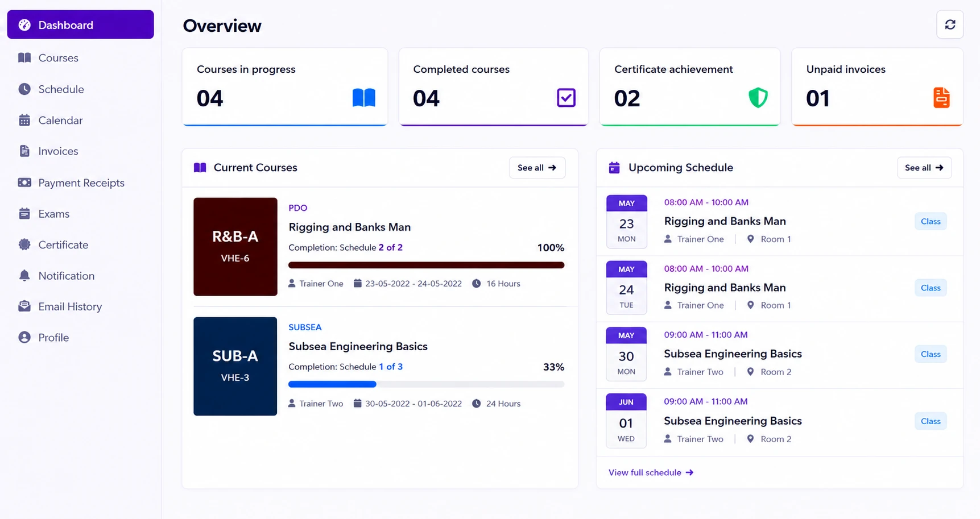Click the Unpaid invoices card title
980x519 pixels.
click(x=846, y=69)
